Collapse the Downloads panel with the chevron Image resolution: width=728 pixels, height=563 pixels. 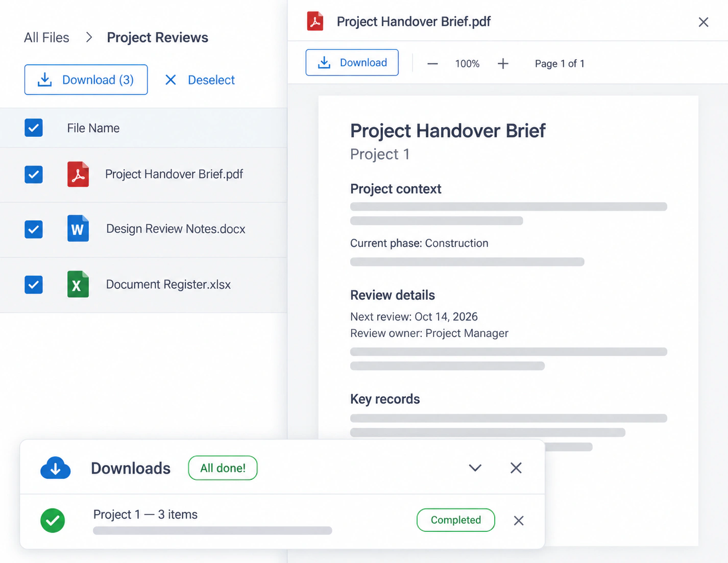point(475,468)
